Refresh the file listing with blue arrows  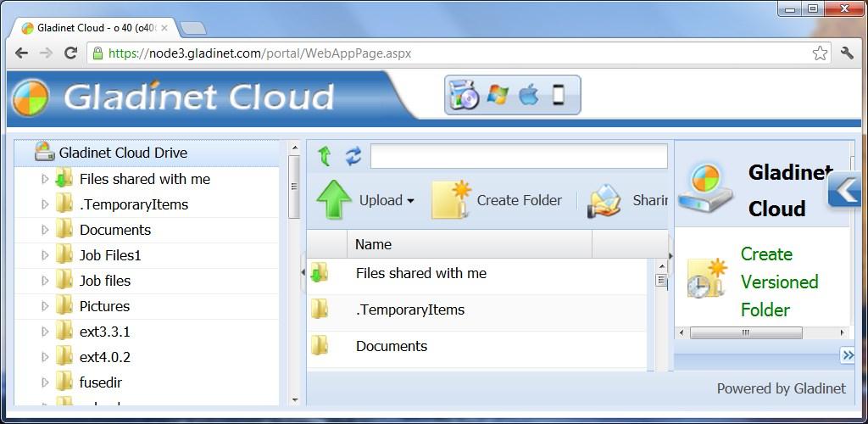[353, 157]
